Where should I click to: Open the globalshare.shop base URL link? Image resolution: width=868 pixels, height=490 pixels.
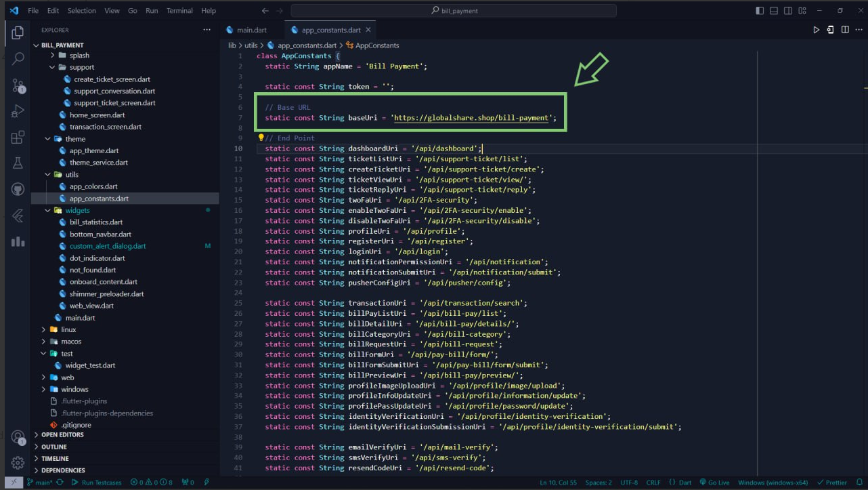471,118
